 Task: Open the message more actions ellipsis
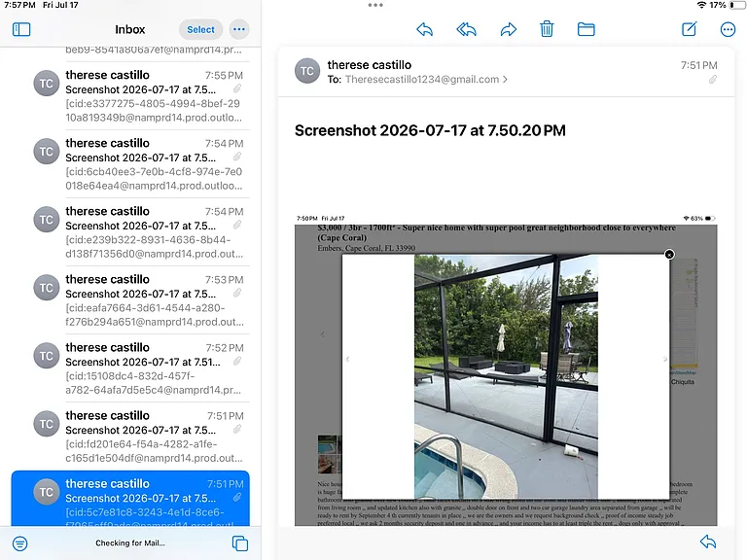[x=728, y=29]
